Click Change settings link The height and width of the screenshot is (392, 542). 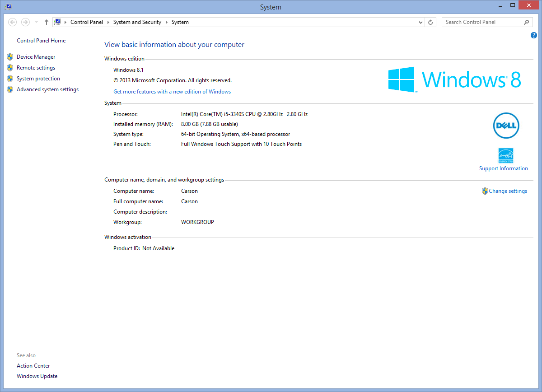pos(508,191)
